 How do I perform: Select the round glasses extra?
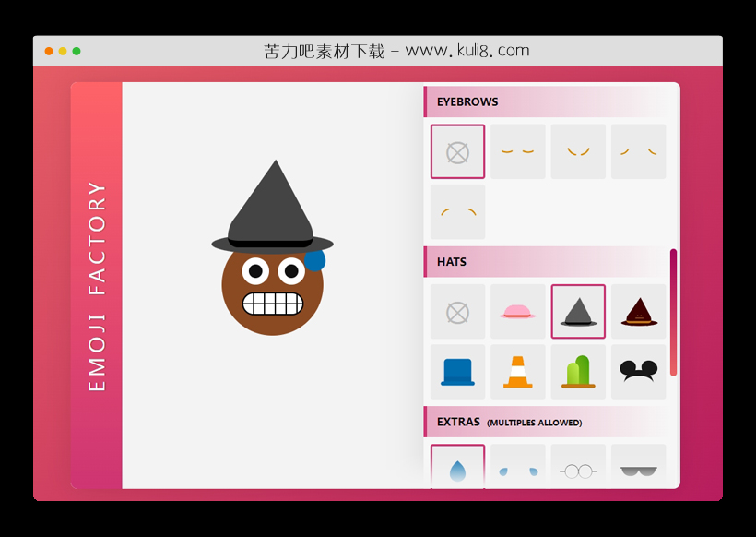click(578, 469)
